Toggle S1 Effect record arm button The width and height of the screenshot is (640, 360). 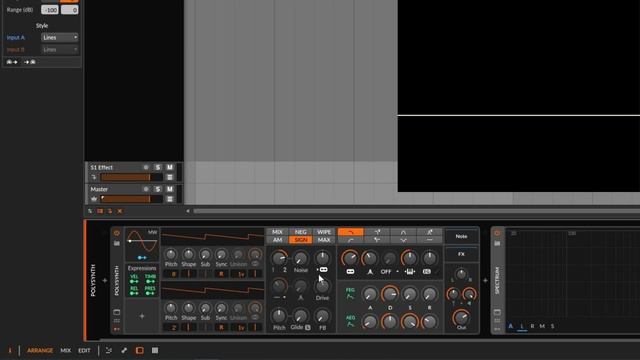[146, 167]
